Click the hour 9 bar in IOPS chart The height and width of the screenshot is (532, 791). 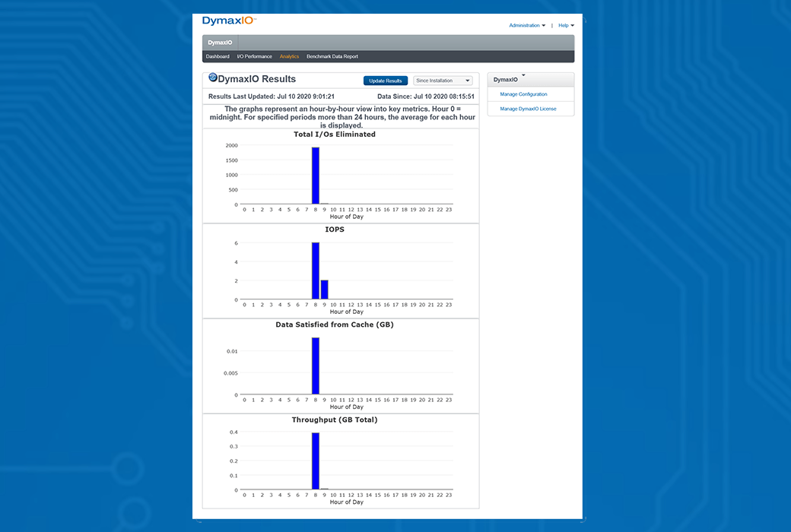[324, 290]
